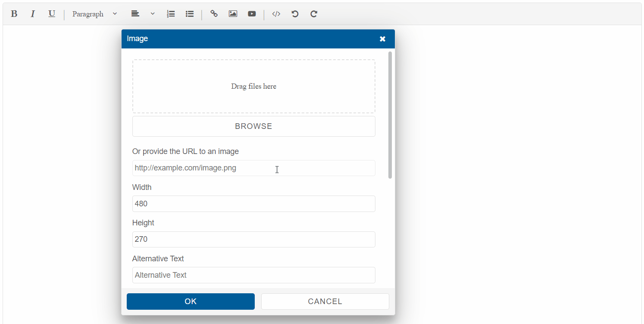
Task: Click the insert image toolbar icon
Action: tap(233, 14)
